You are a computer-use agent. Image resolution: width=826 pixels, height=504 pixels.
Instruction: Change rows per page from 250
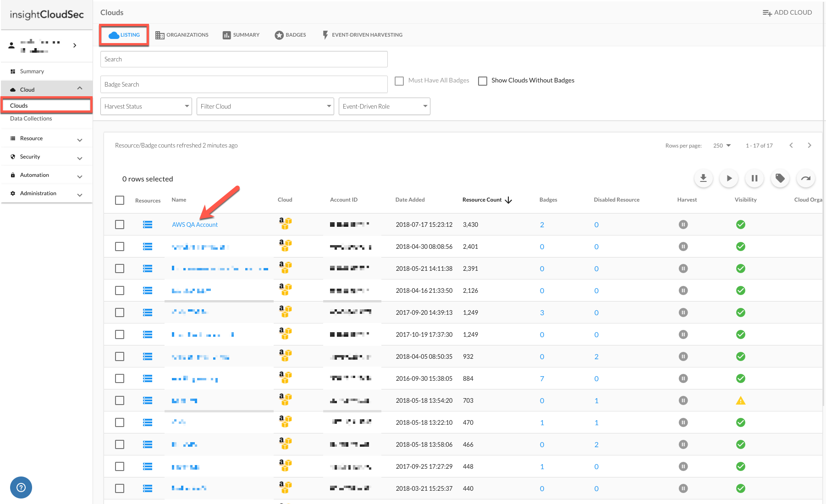click(x=722, y=146)
